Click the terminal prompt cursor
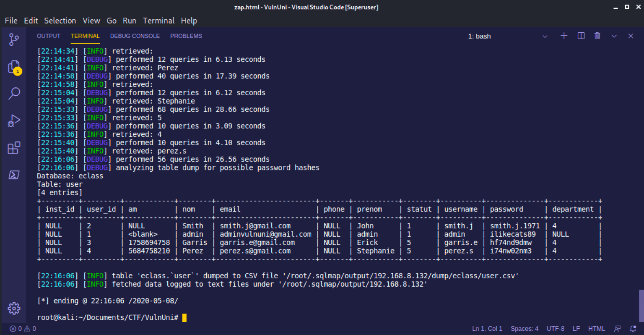Viewport: 644px width, 335px height. click(x=184, y=317)
